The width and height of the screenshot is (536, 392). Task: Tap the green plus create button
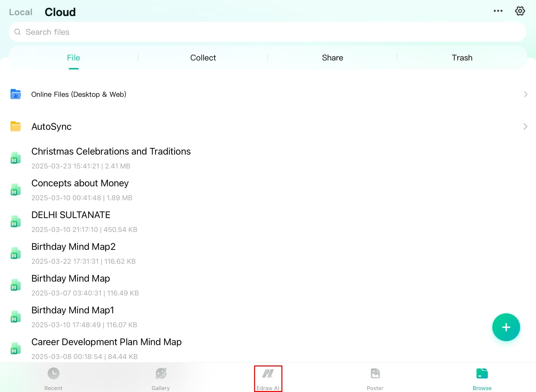pos(506,327)
